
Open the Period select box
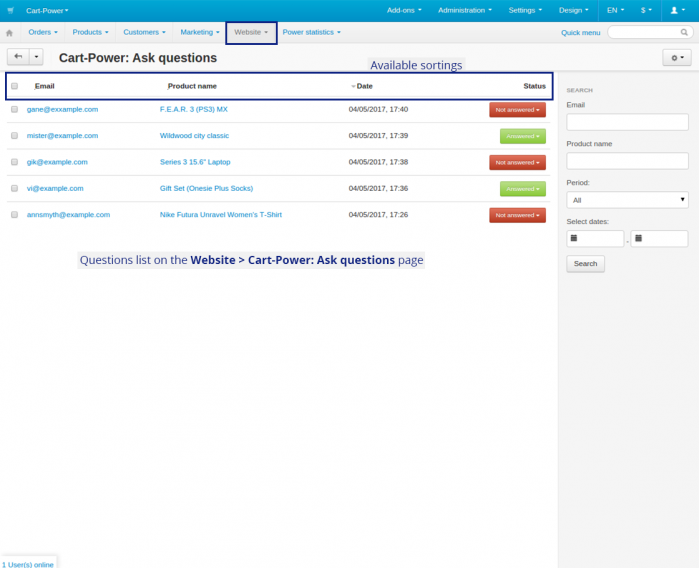click(627, 200)
